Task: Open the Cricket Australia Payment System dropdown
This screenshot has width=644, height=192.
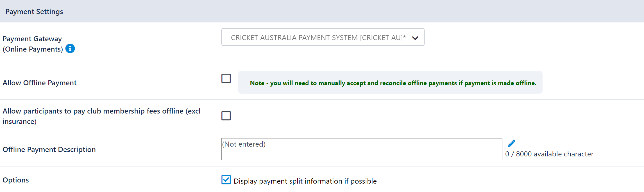Action: click(323, 37)
